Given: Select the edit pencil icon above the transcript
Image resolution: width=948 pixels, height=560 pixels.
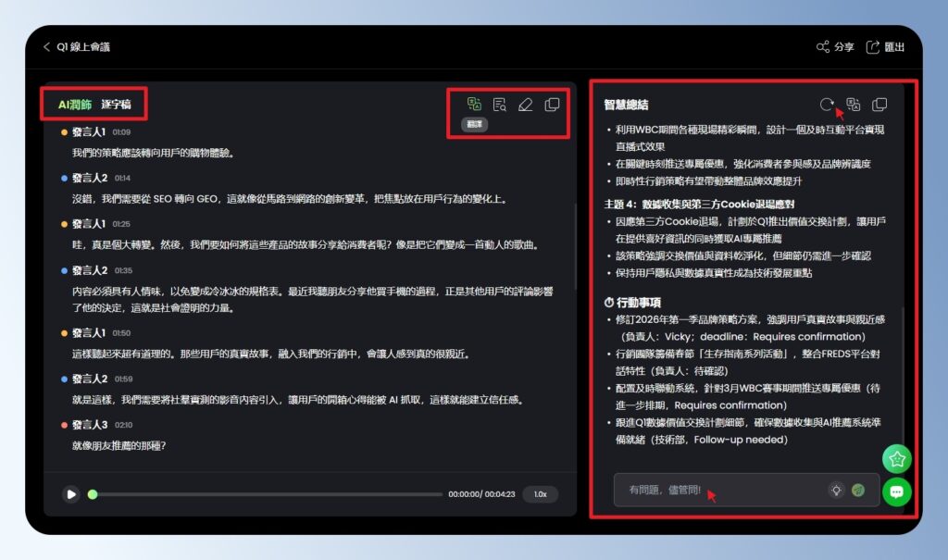Looking at the screenshot, I should 526,105.
